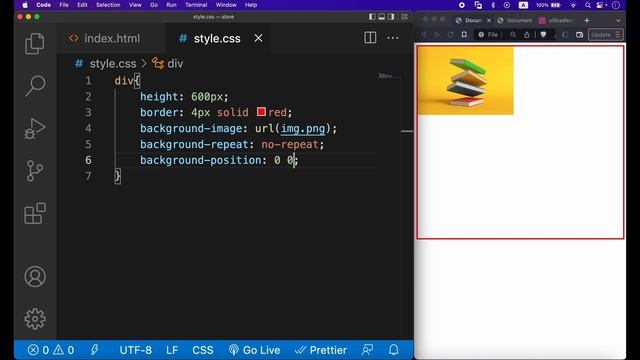Click the no-repeat value on line 5

click(x=290, y=144)
